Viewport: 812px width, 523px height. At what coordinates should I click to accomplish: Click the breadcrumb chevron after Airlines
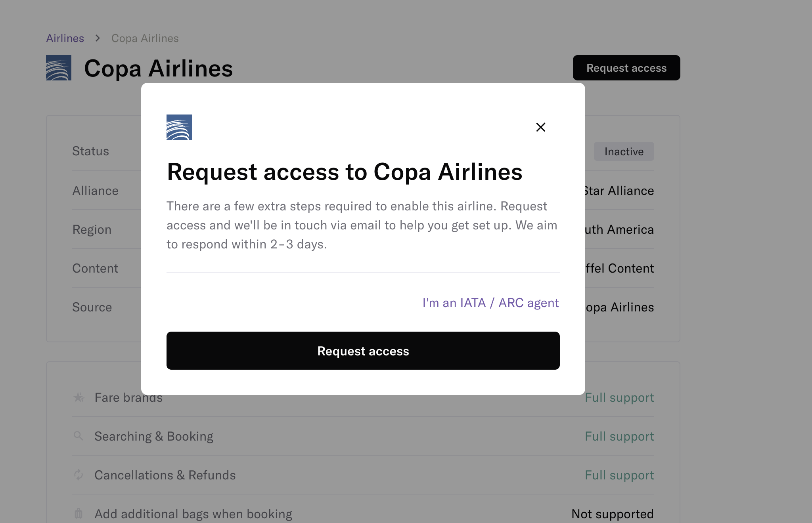(98, 38)
